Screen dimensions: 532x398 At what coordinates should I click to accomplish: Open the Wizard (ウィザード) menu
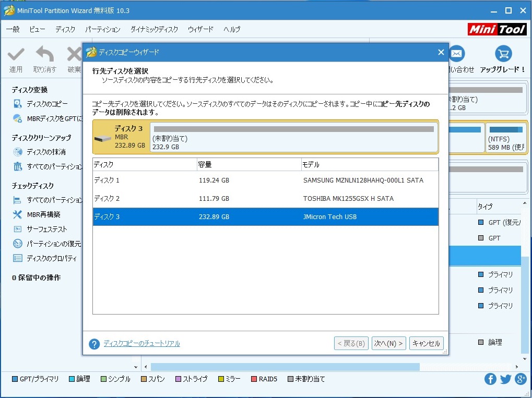click(x=200, y=29)
